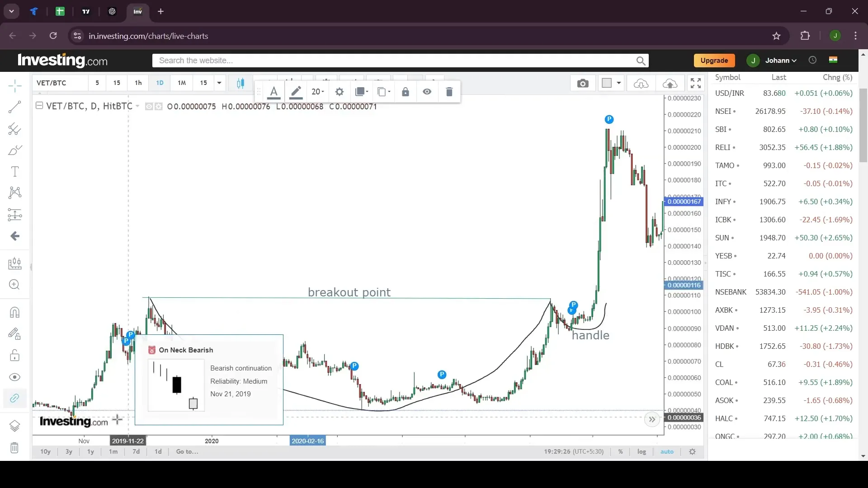868x488 pixels.
Task: Open the long position prediction tool
Action: click(14, 215)
